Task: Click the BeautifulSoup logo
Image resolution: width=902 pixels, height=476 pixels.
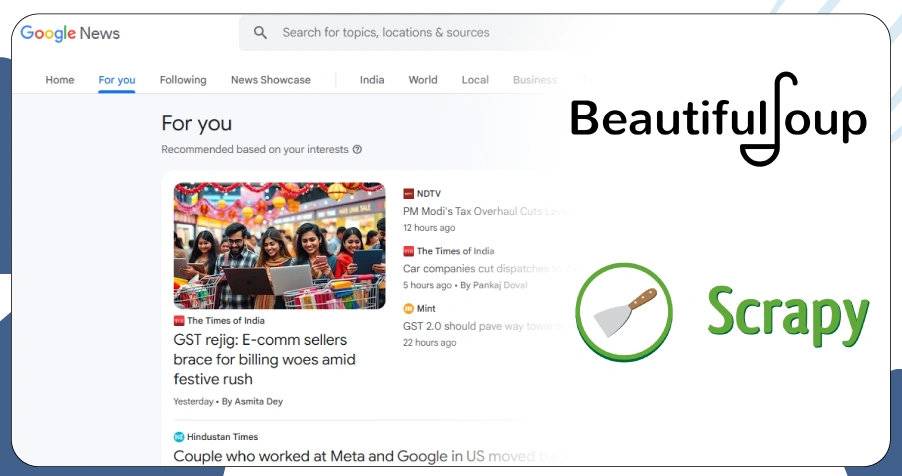Action: click(717, 120)
